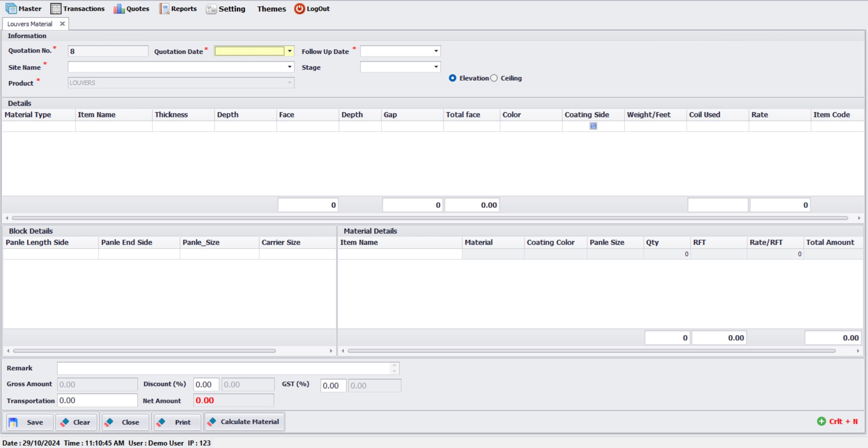Click the Master menu icon

pyautogui.click(x=11, y=9)
